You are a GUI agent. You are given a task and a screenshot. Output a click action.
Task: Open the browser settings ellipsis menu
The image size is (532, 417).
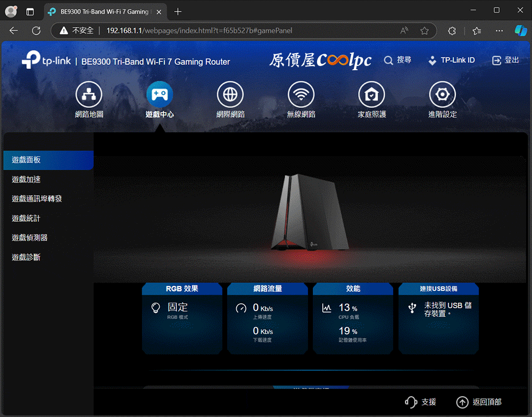point(499,31)
